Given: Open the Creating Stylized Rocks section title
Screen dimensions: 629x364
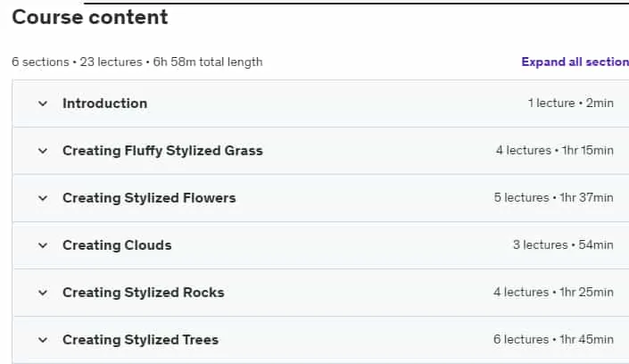Looking at the screenshot, I should (144, 293).
